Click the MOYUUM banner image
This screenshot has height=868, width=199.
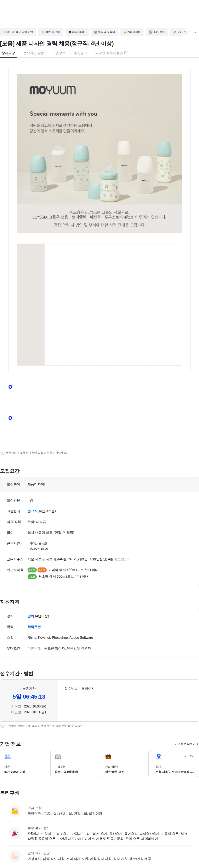click(99, 153)
